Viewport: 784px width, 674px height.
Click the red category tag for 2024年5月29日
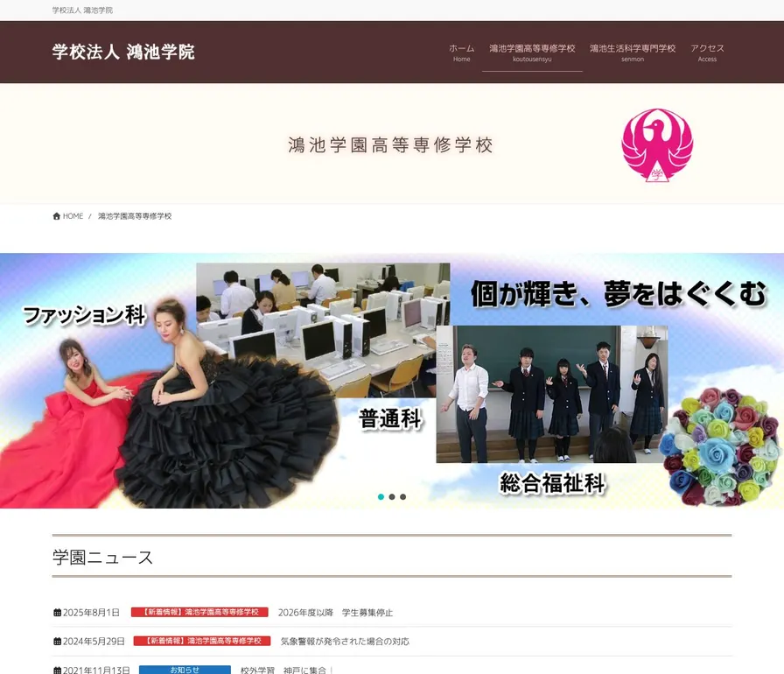coord(202,641)
